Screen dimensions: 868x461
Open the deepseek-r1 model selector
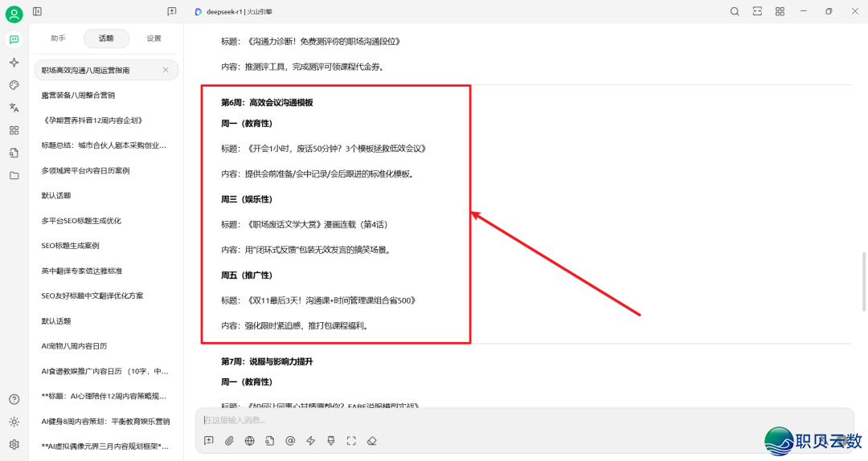[x=233, y=11]
